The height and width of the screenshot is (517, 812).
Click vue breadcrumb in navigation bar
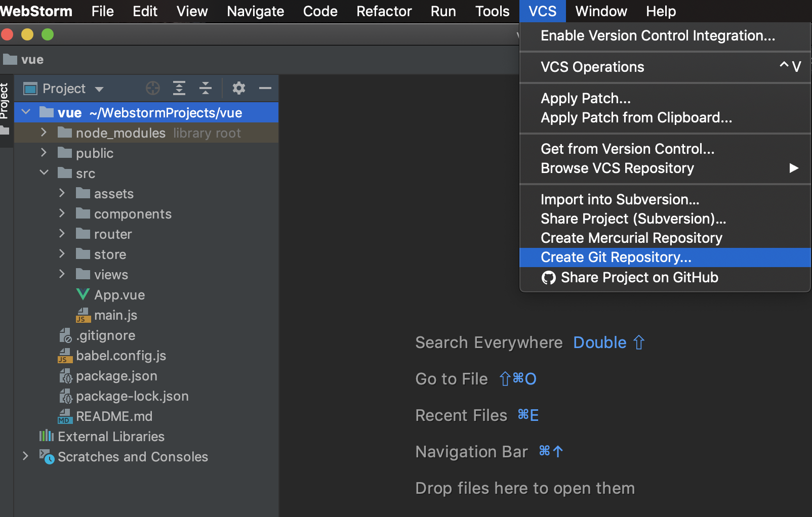[x=32, y=60]
